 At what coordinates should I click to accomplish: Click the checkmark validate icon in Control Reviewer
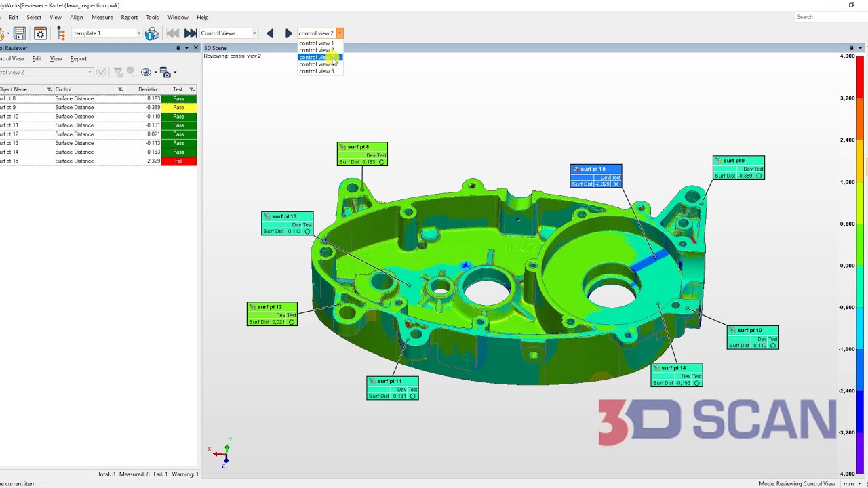tap(101, 73)
